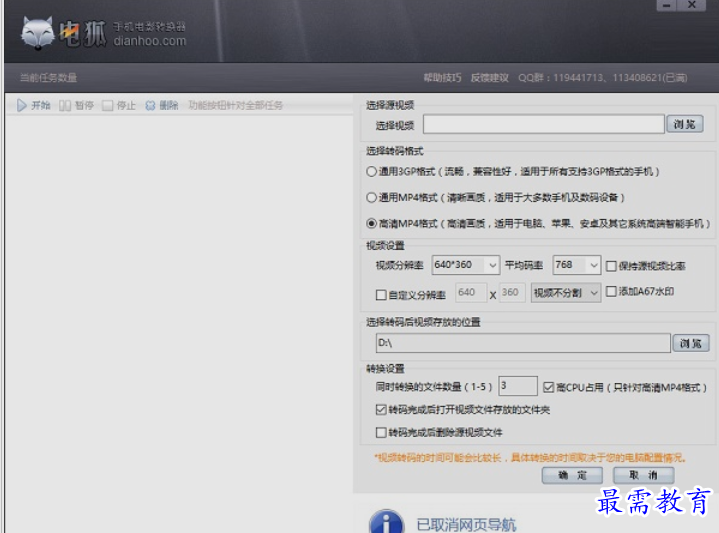Click the 停止 stop icon
The height and width of the screenshot is (533, 719).
point(107,106)
